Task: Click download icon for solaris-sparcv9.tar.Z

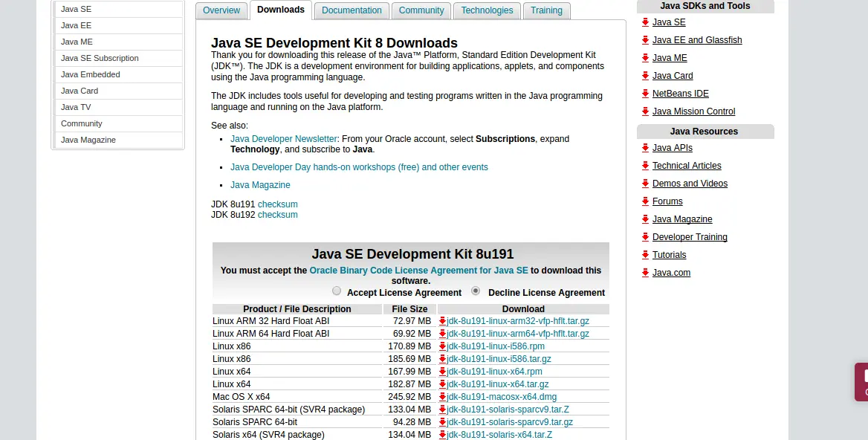Action: click(x=442, y=410)
